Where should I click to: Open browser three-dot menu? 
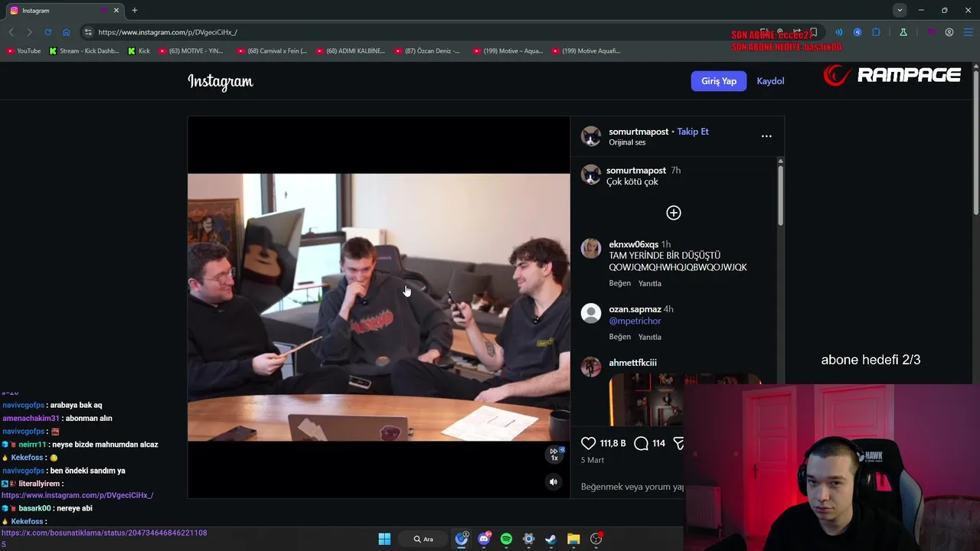[968, 32]
